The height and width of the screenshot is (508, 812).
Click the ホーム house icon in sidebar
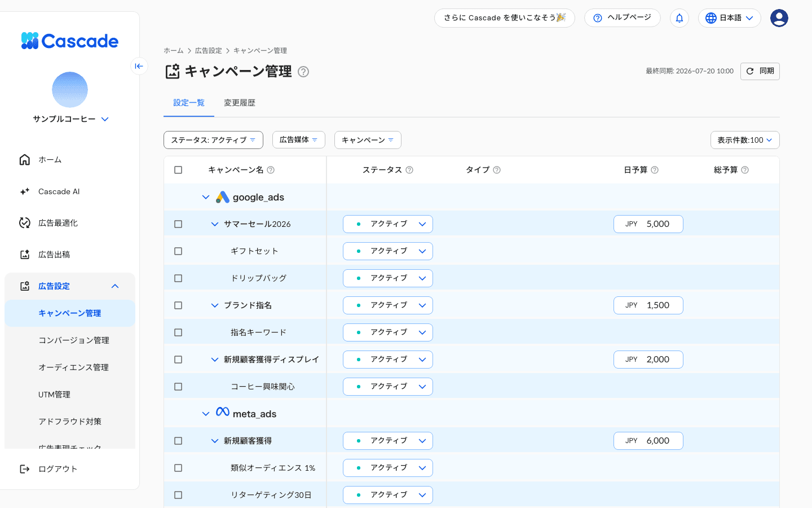pos(25,160)
